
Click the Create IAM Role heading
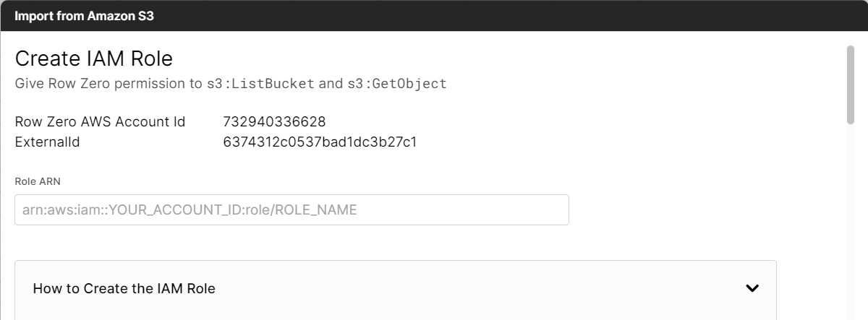pos(93,59)
